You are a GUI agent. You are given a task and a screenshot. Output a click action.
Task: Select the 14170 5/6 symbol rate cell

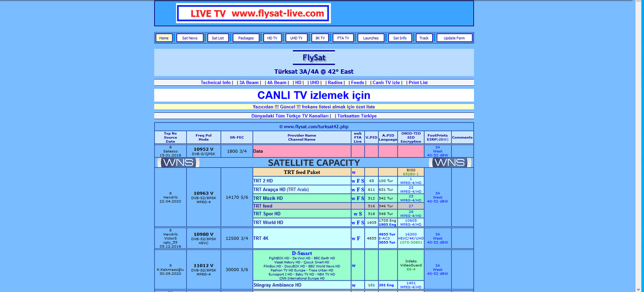tap(236, 197)
